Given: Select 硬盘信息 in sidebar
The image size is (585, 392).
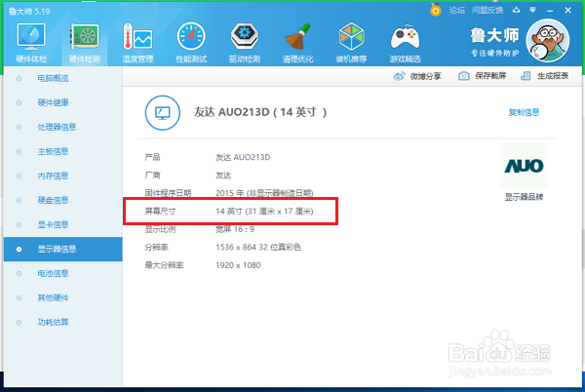Looking at the screenshot, I should click(63, 200).
